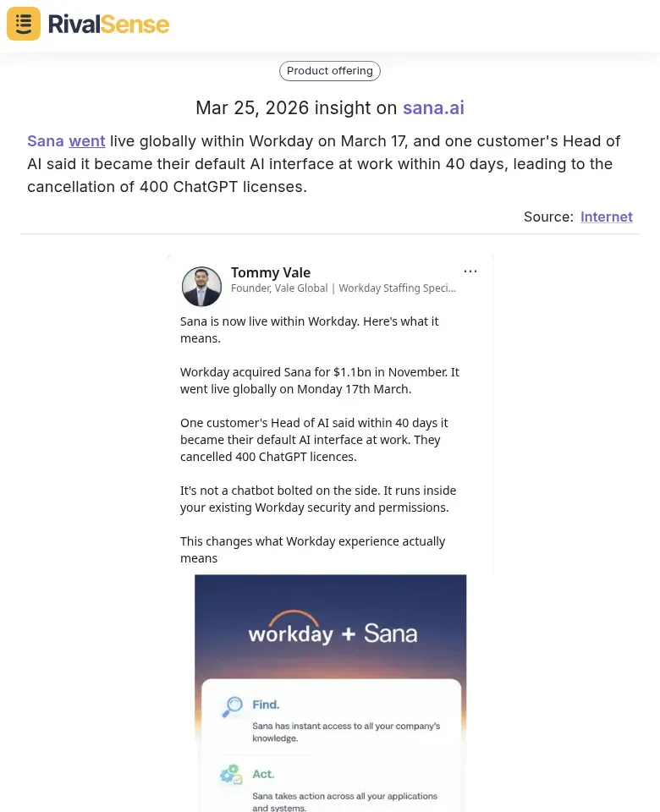This screenshot has width=660, height=812.
Task: Click the 'Find.' label in the graphic
Action: [x=266, y=704]
